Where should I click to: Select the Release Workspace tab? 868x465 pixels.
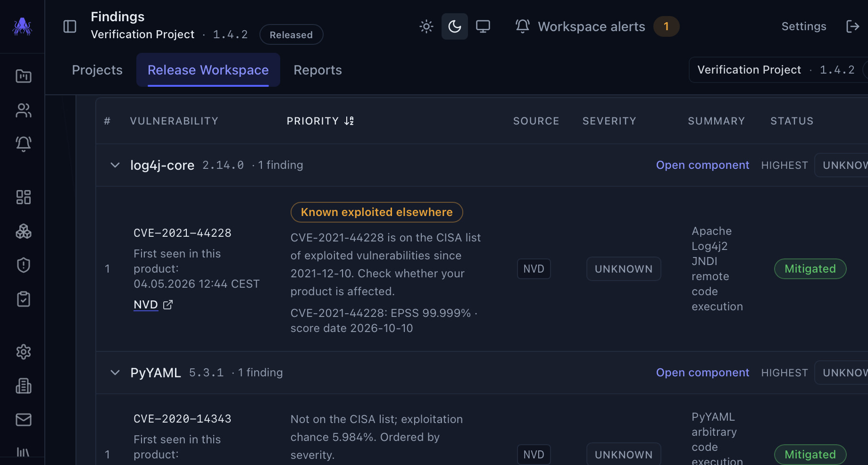click(208, 70)
